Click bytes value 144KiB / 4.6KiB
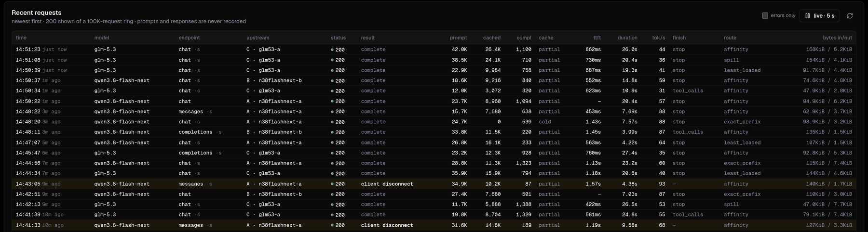This screenshot has height=232, width=868. point(829,174)
